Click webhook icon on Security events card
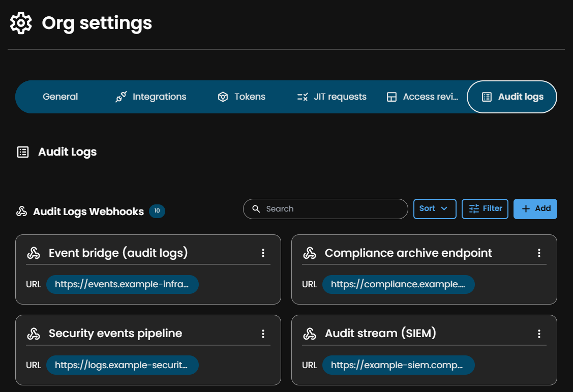 pos(34,334)
